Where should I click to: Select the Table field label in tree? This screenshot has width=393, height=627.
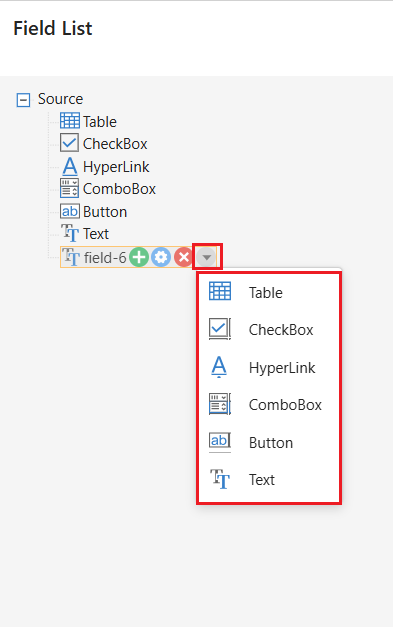[x=100, y=122]
